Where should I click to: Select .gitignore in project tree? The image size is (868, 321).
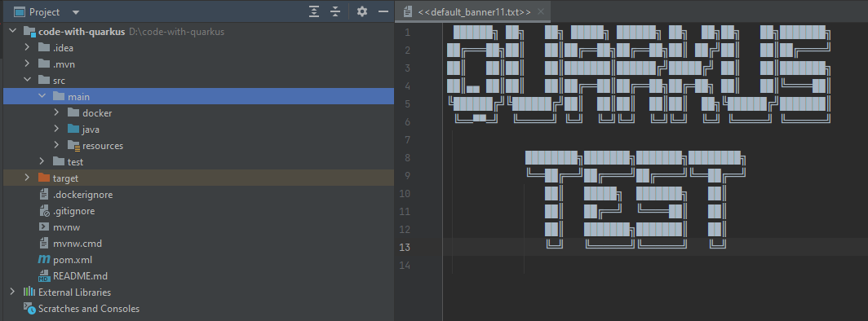tap(73, 211)
